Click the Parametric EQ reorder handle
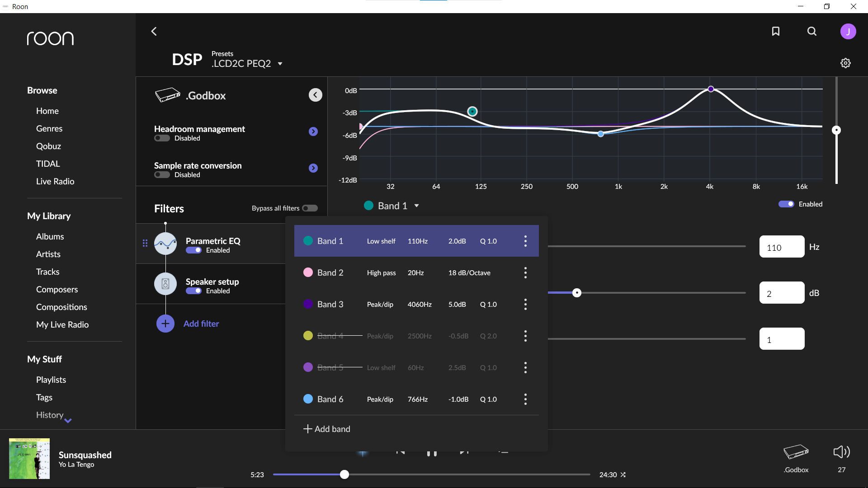The image size is (868, 488). 145,243
